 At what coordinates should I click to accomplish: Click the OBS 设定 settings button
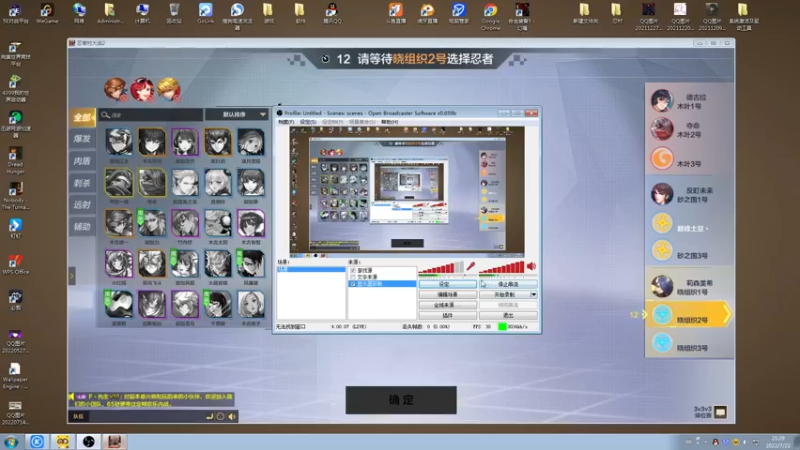(447, 284)
